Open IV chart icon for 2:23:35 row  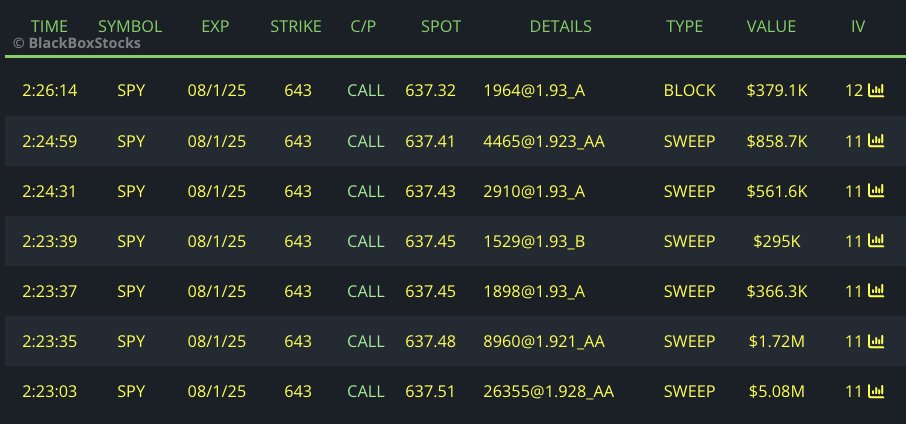point(876,341)
